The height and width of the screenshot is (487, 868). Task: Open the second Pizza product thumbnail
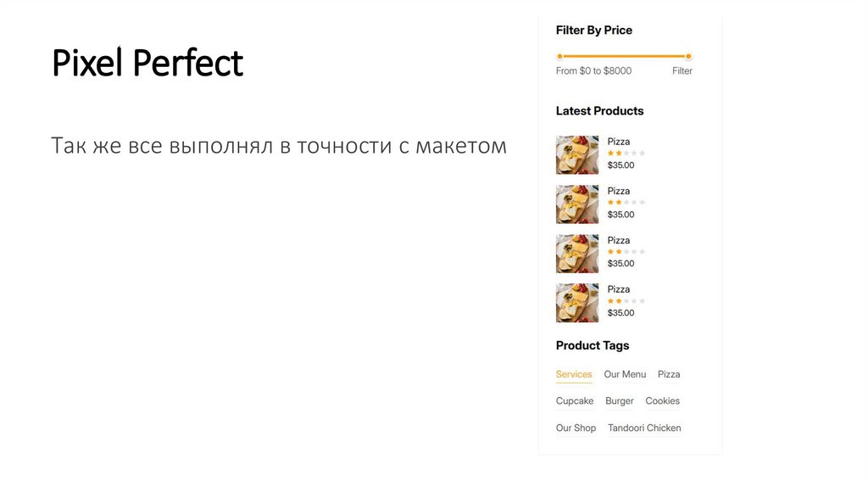point(577,204)
